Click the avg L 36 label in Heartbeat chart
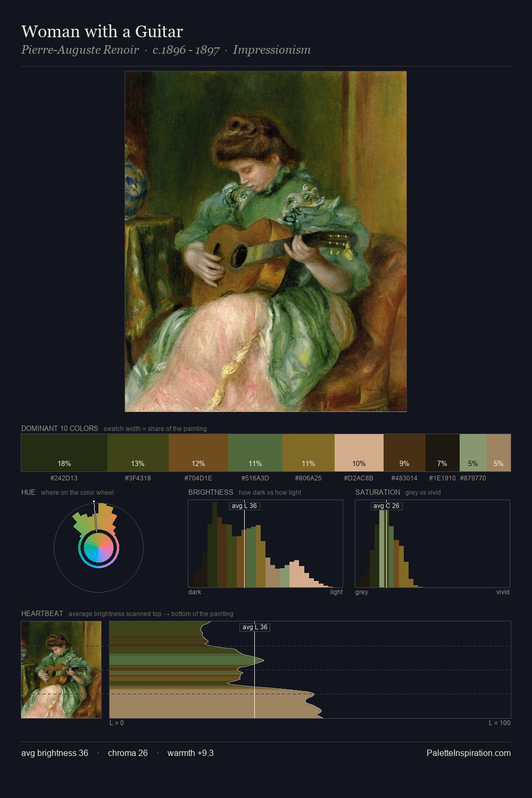The height and width of the screenshot is (798, 532). click(x=255, y=627)
